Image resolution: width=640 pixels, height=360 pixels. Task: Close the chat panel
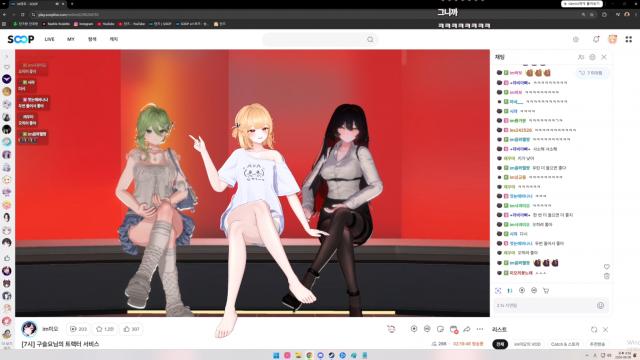(x=604, y=57)
